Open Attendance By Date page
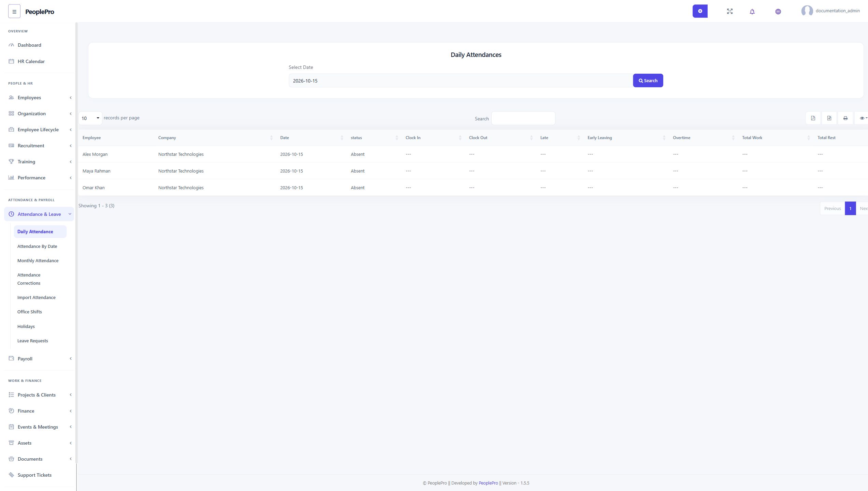 click(x=37, y=246)
